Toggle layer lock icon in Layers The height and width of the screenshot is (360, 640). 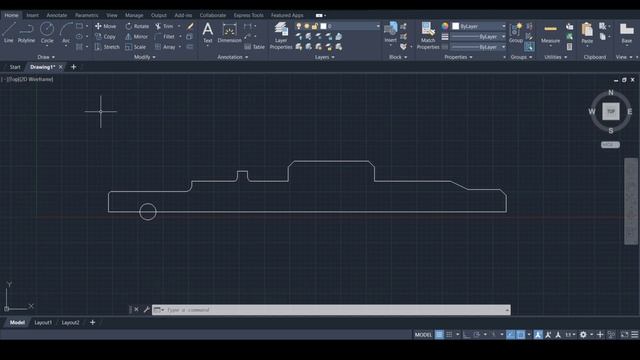315,26
